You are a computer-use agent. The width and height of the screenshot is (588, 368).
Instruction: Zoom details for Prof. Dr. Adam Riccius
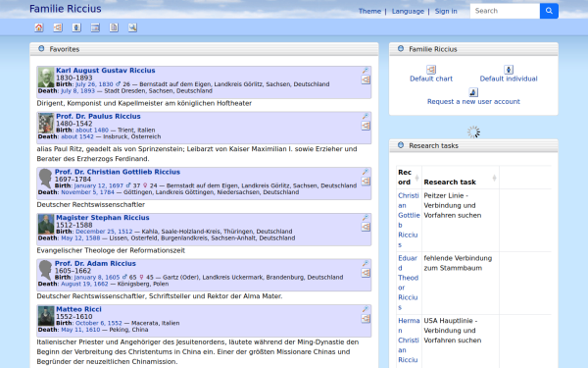366,263
